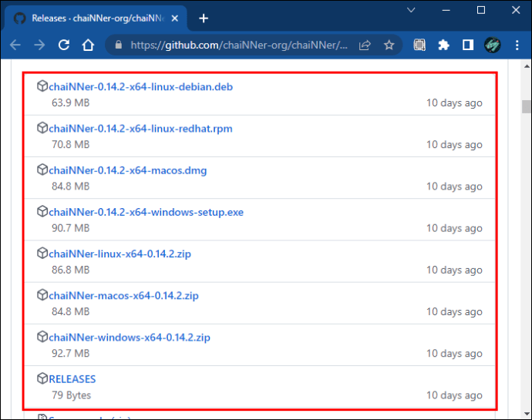Download chaiNNer-windows-x64-0.14.2.zip
532x420 pixels.
click(130, 338)
